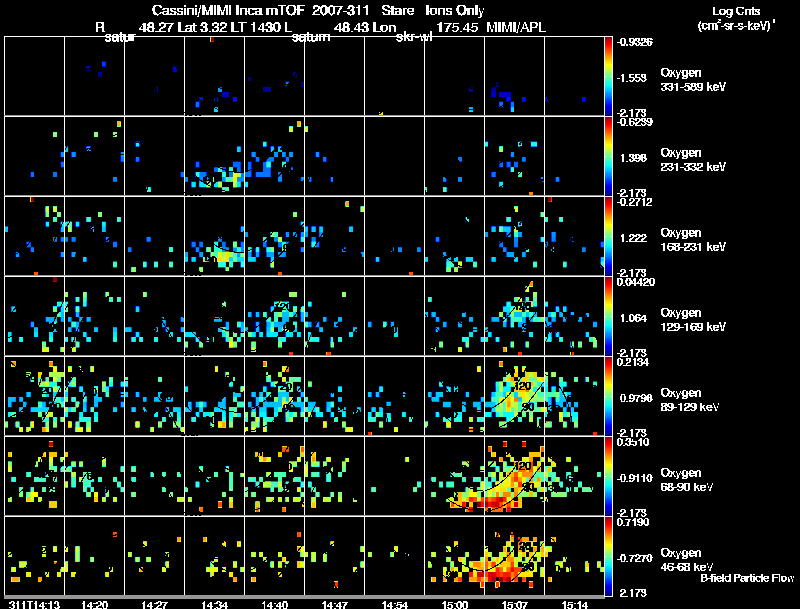Viewport: 800px width, 609px height.
Task: Click the '14:34' time axis label
Action: coord(214,605)
